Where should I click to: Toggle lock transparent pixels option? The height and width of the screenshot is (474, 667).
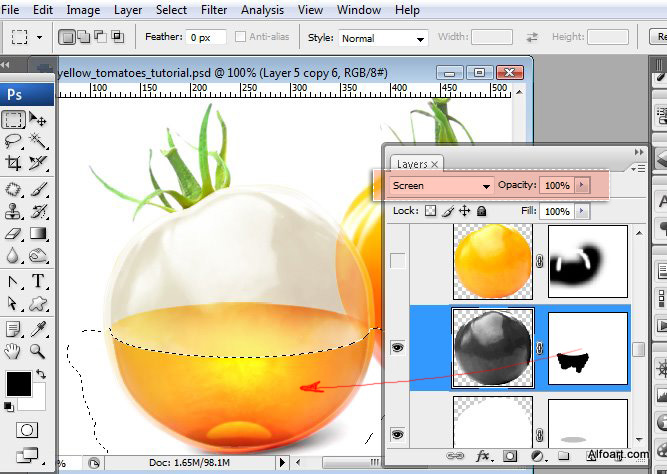click(x=431, y=212)
